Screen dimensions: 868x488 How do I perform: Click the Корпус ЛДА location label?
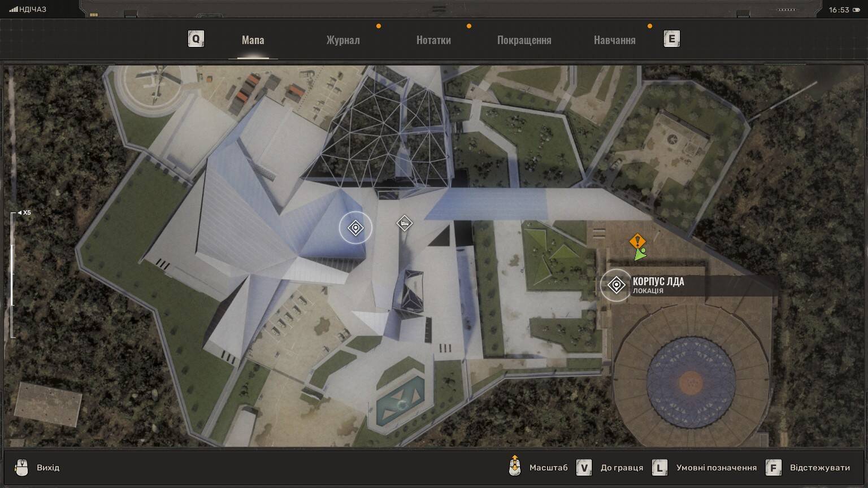(x=658, y=285)
